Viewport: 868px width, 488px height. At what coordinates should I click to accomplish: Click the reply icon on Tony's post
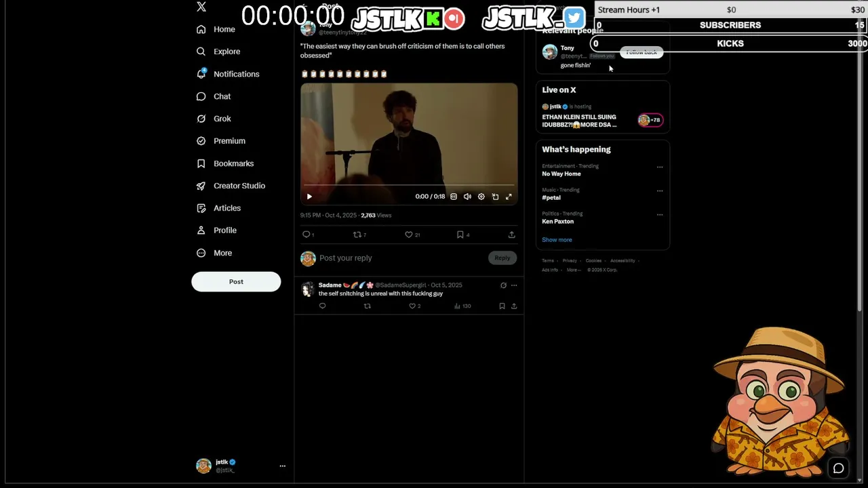coord(308,235)
